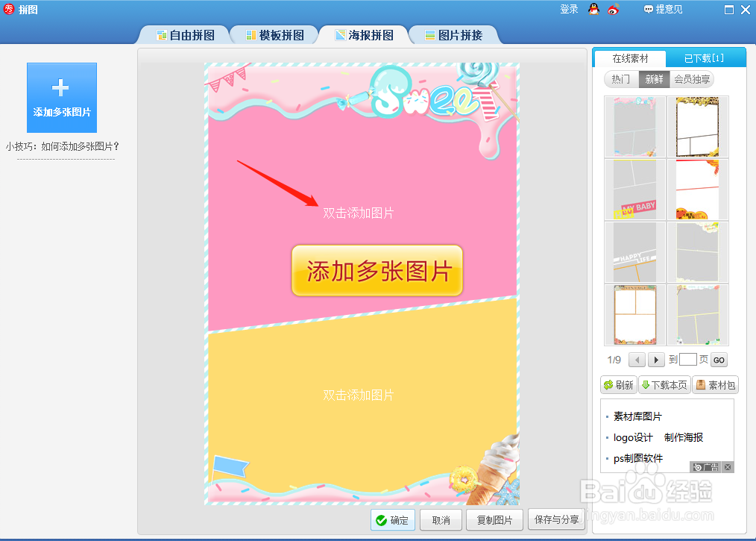Screen dimensions: 756x541
Task: Switch to the 模板拼图 tab
Action: point(273,34)
